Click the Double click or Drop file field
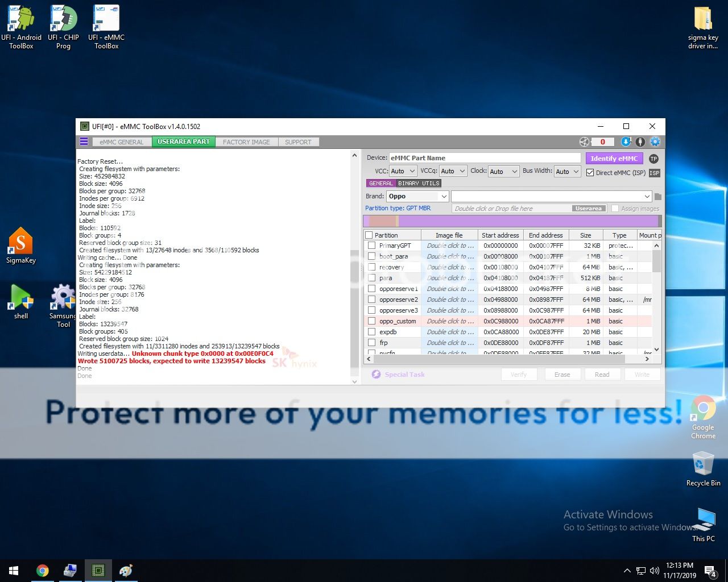 pos(529,209)
